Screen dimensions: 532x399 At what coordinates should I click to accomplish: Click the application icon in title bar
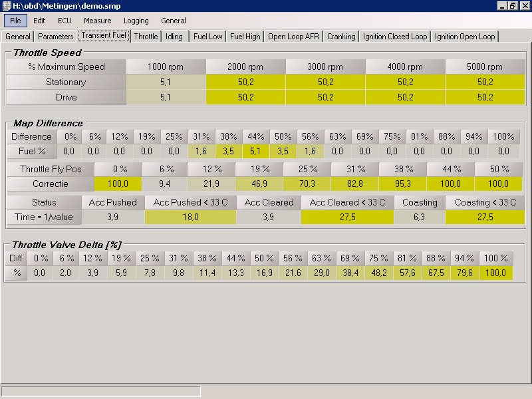pos(7,6)
